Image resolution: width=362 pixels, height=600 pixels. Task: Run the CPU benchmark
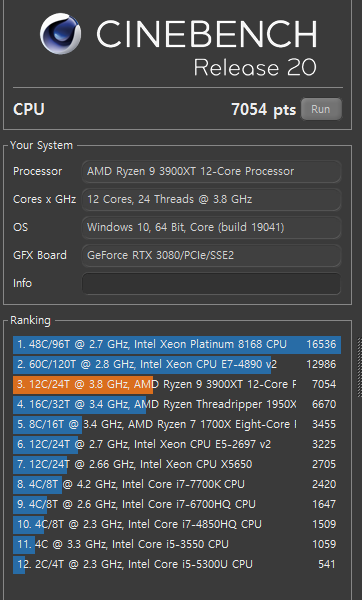[321, 109]
